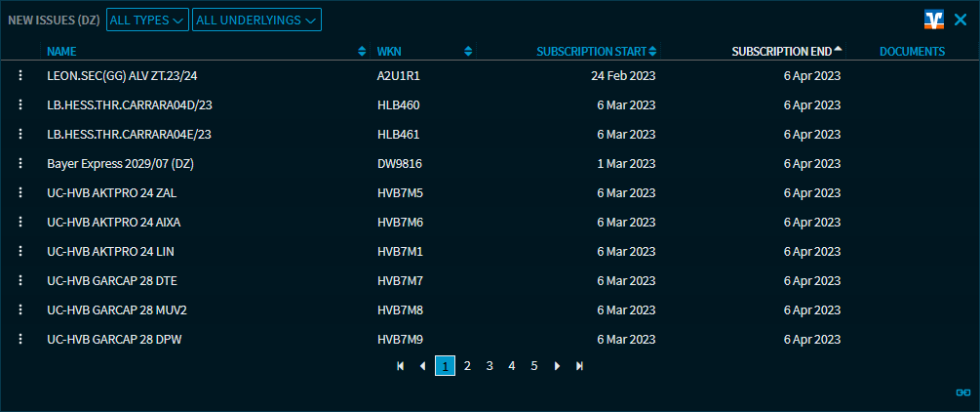Close the New Issues panel
The height and width of the screenshot is (412, 980).
click(x=960, y=20)
